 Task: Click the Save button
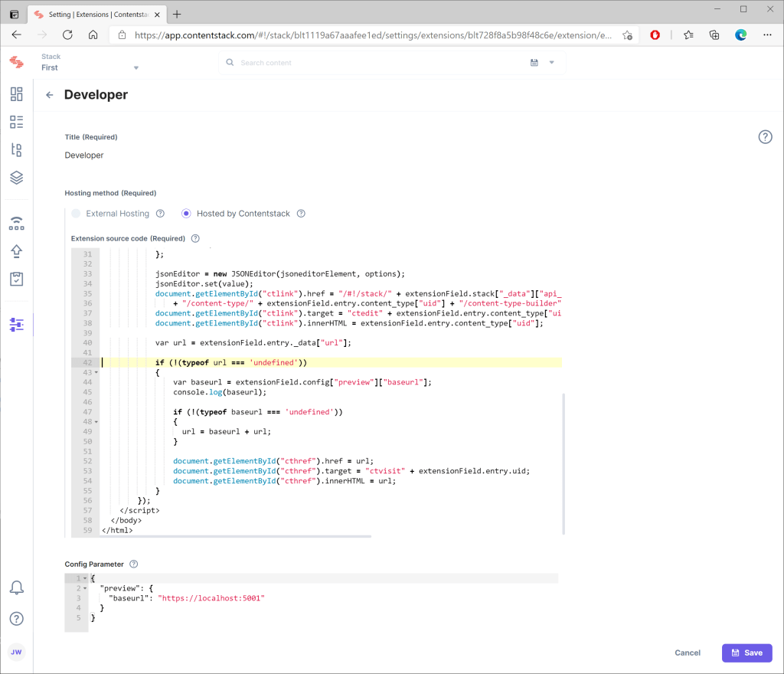pyautogui.click(x=746, y=653)
